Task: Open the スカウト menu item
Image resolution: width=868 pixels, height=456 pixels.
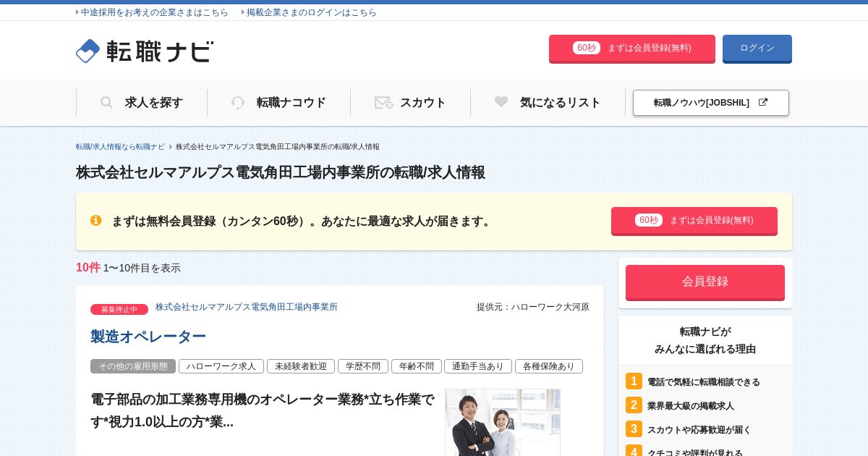Action: (411, 103)
